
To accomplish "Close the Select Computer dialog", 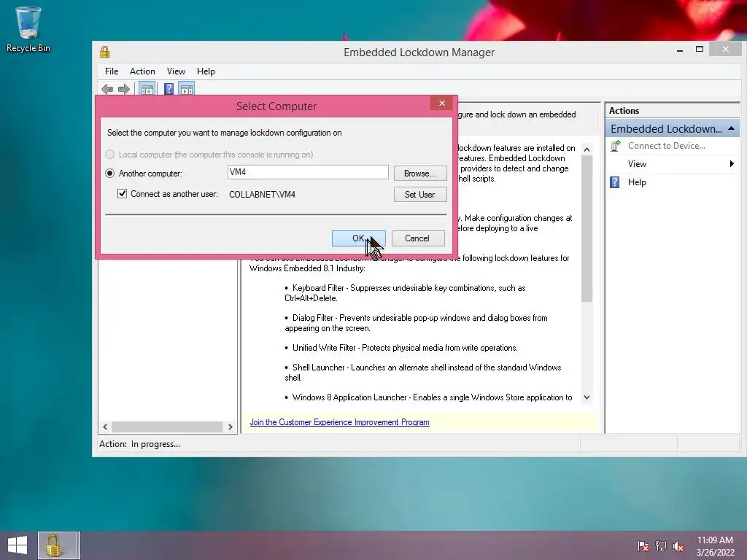I will 441,104.
